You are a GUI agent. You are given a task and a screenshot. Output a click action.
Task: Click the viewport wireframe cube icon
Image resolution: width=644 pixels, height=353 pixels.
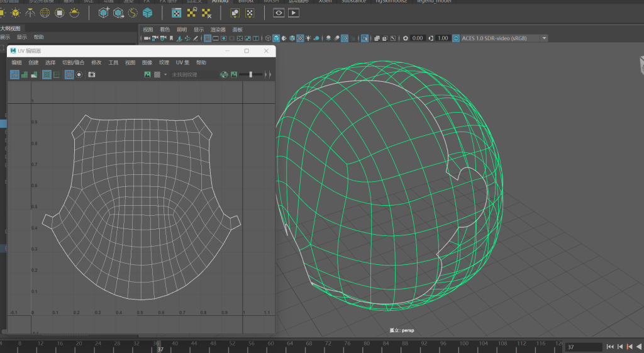pos(268,38)
